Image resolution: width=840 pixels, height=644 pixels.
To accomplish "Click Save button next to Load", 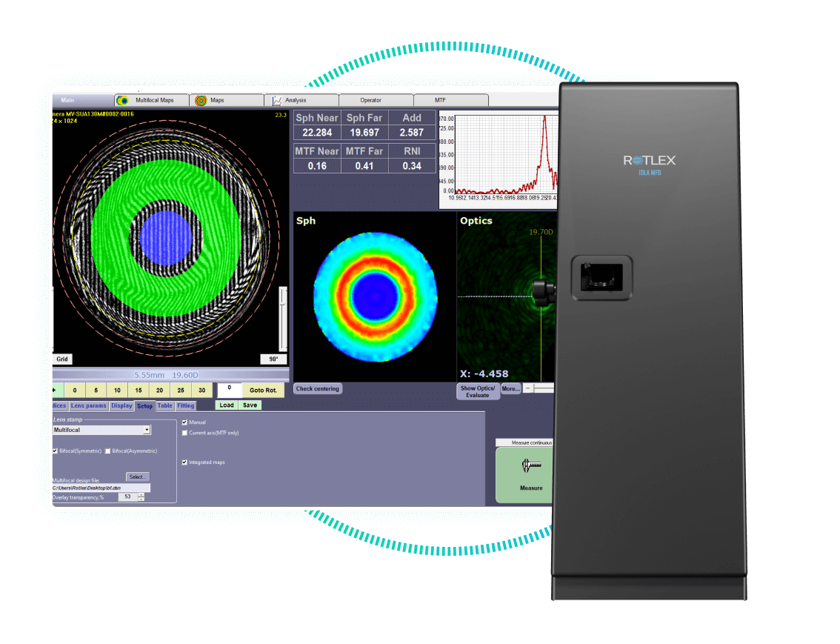I will pos(250,405).
